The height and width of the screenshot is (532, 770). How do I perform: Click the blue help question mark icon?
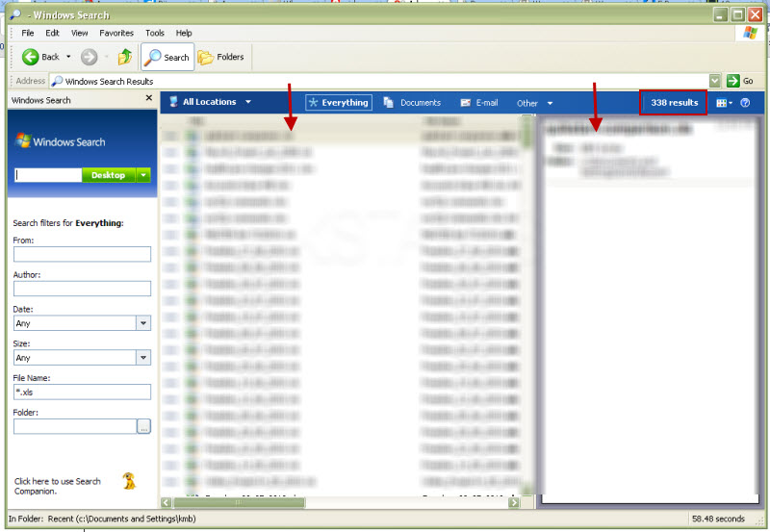745,103
